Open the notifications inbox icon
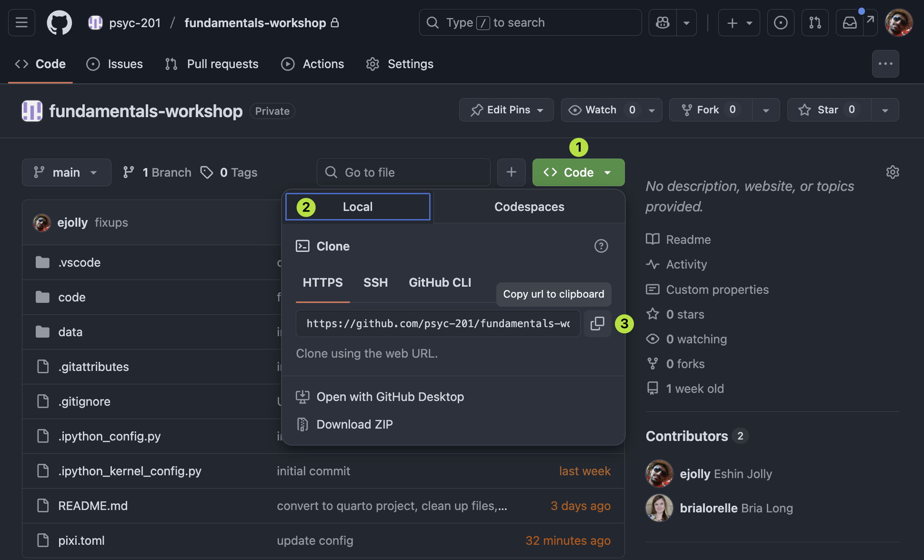 click(850, 22)
